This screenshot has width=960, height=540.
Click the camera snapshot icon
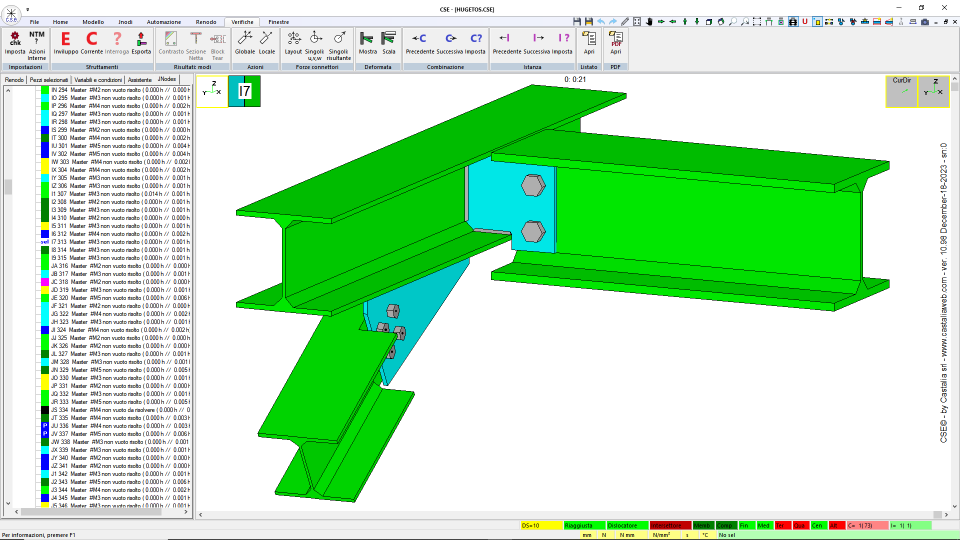tap(925, 21)
